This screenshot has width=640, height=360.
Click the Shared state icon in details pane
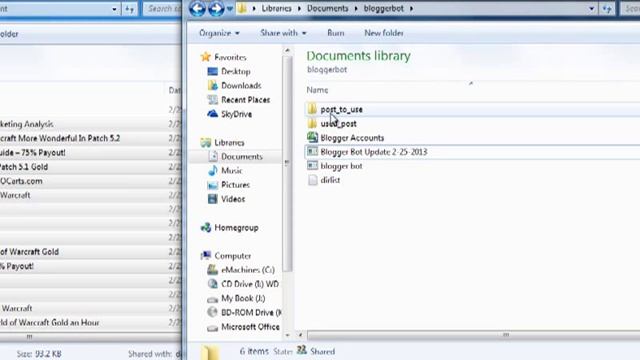point(302,350)
